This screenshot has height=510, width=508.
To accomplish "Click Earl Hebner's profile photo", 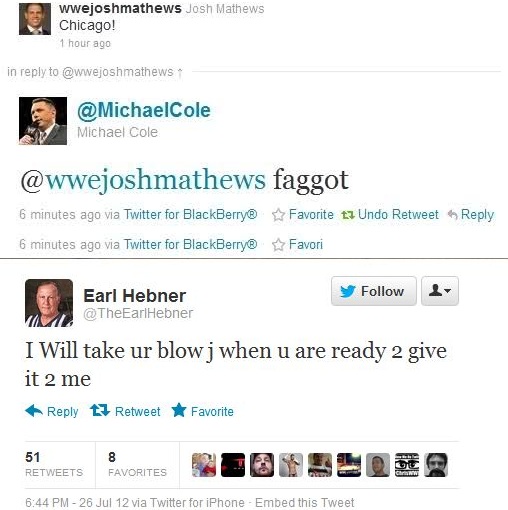I will tap(49, 303).
